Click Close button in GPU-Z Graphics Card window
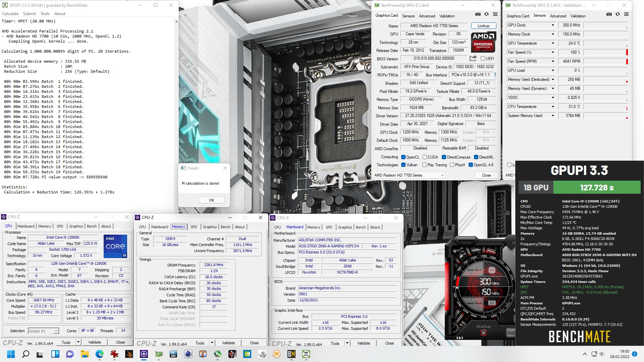644x362 pixels. pos(486,175)
